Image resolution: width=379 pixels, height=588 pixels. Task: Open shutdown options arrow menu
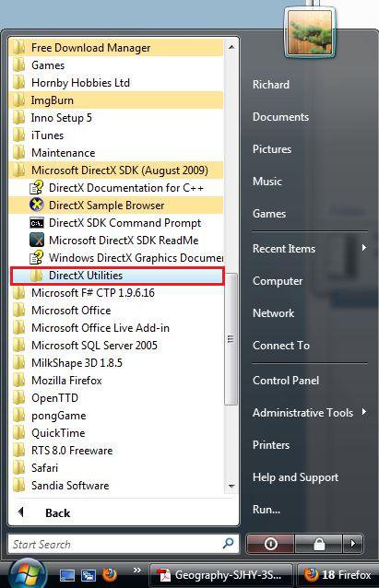[353, 544]
